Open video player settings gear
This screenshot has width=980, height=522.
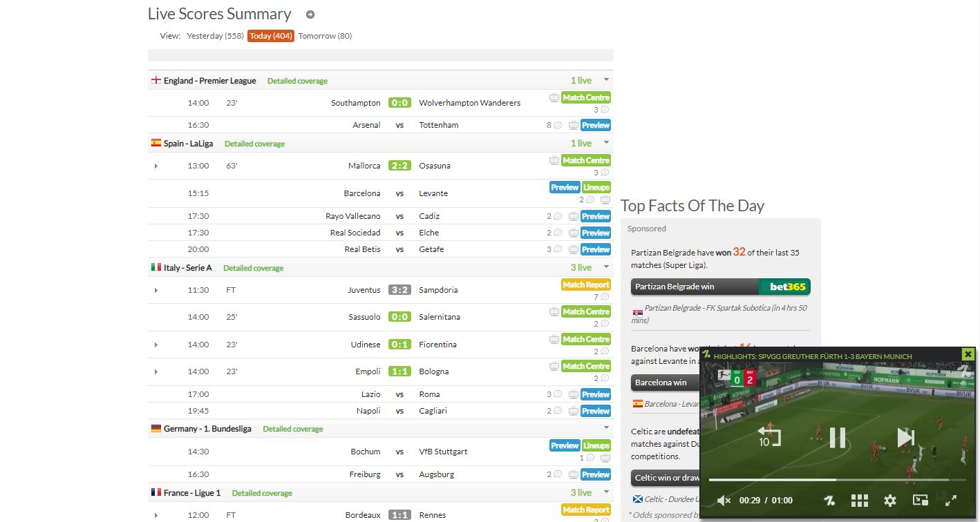[890, 501]
